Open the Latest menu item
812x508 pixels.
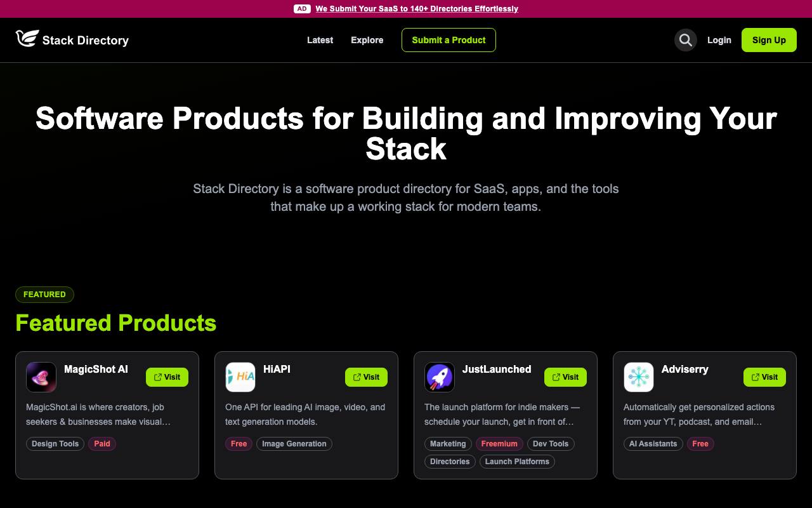click(x=320, y=40)
